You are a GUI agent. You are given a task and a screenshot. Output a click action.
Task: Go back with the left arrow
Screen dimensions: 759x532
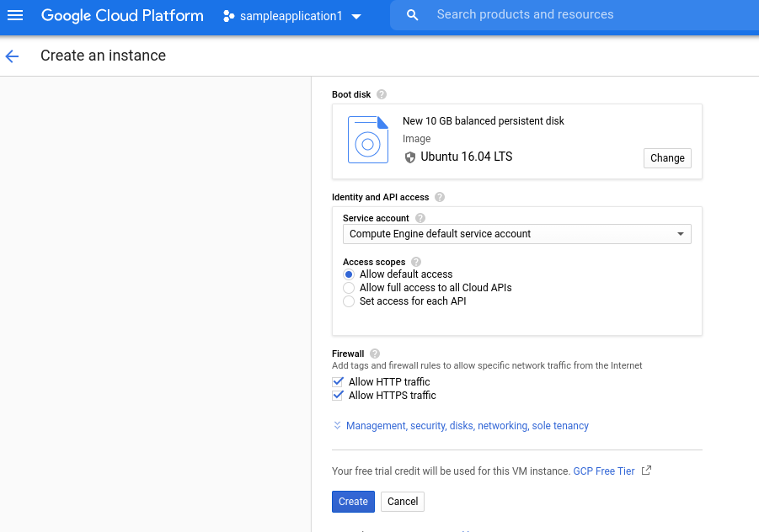12,56
